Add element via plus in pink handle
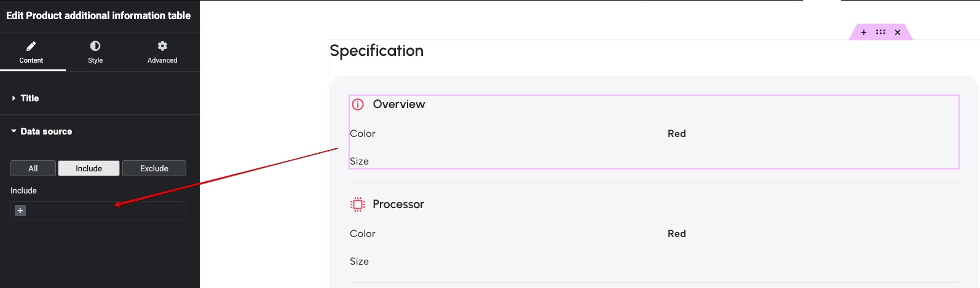 click(864, 32)
